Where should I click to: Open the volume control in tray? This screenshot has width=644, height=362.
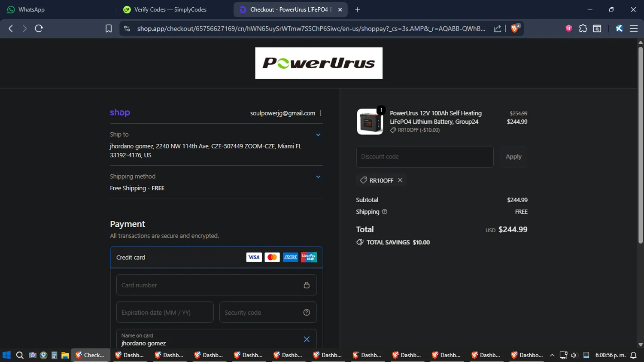(x=574, y=355)
